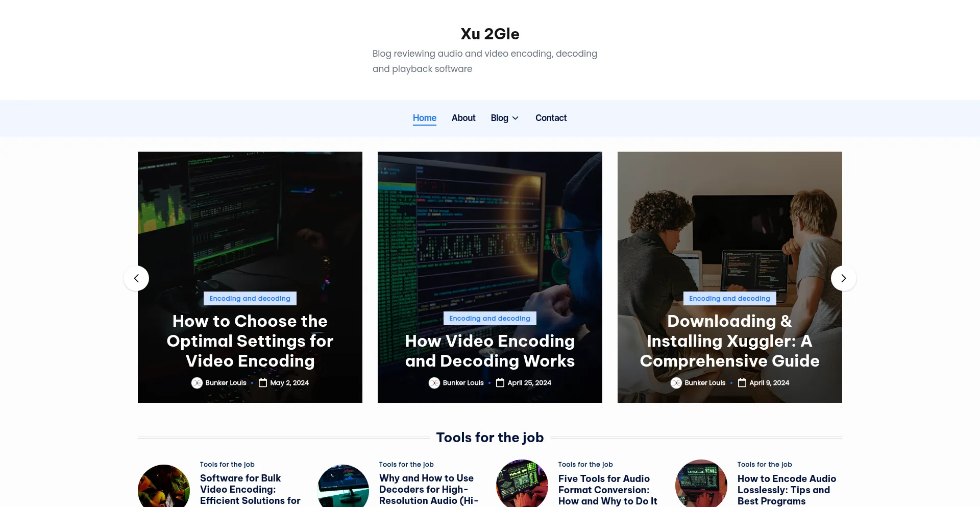
Task: Click 'Tools for the job' tag above Software for Bulk
Action: pyautogui.click(x=227, y=464)
